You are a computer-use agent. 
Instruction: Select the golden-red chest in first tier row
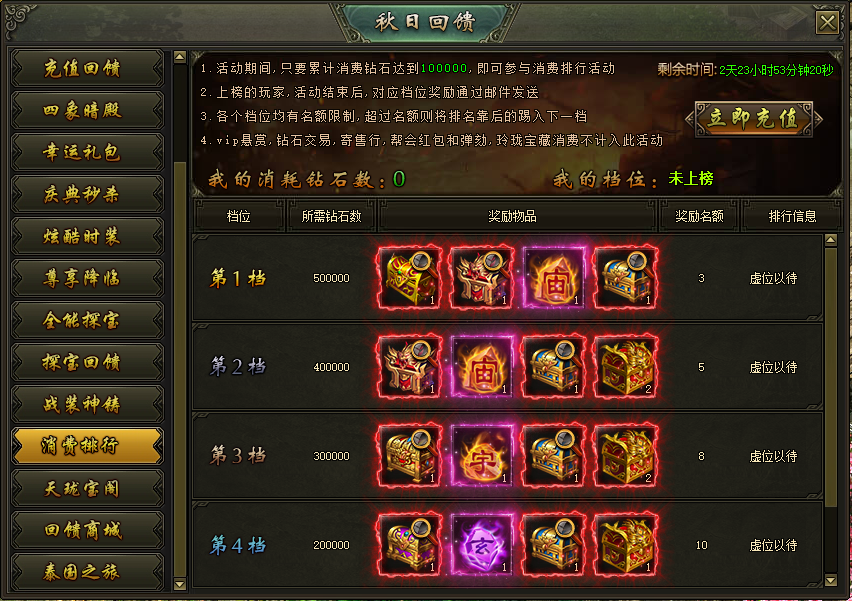(409, 278)
